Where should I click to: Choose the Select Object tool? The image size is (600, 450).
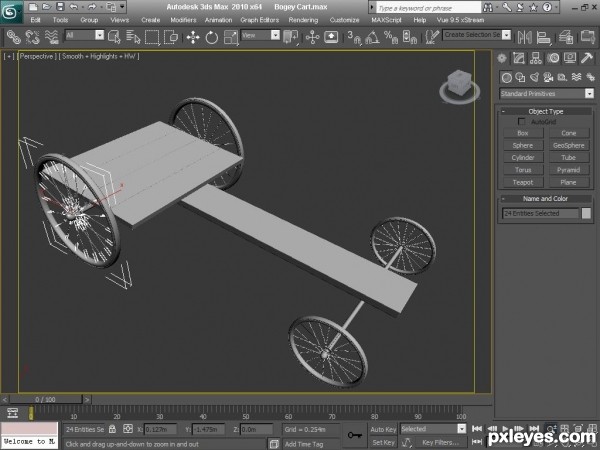pyautogui.click(x=114, y=37)
